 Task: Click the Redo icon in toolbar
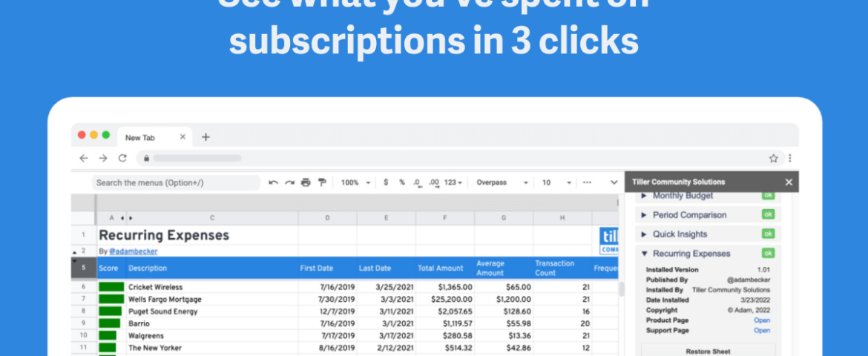coord(289,182)
